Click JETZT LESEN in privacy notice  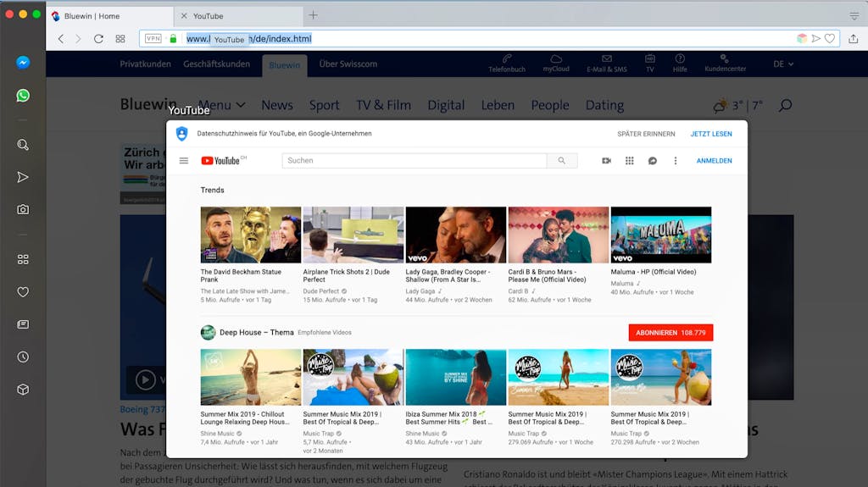pos(711,134)
